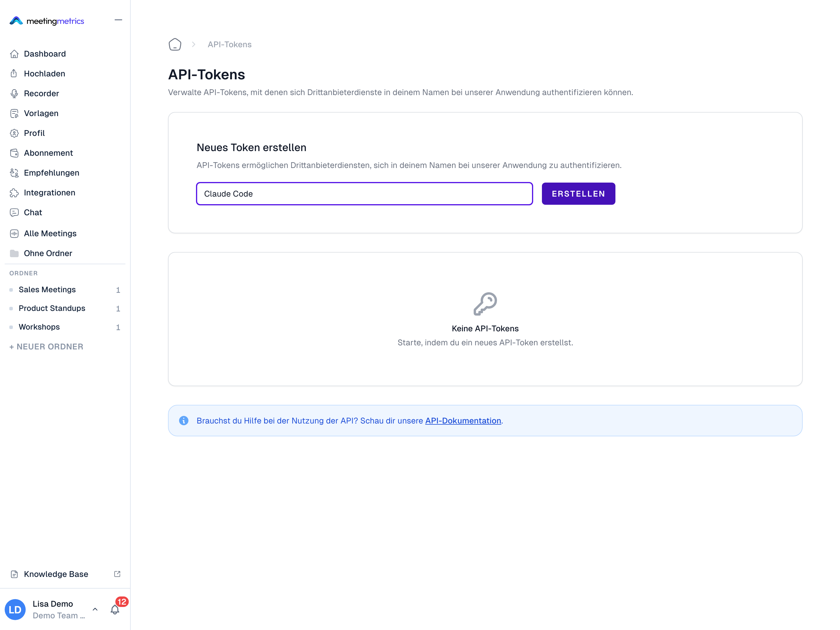Click the Recorder microphone icon
Image resolution: width=840 pixels, height=630 pixels.
click(x=14, y=93)
